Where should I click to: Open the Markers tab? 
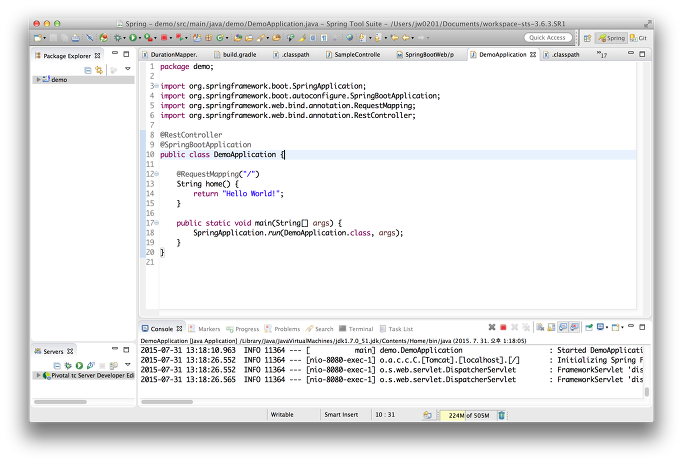204,329
